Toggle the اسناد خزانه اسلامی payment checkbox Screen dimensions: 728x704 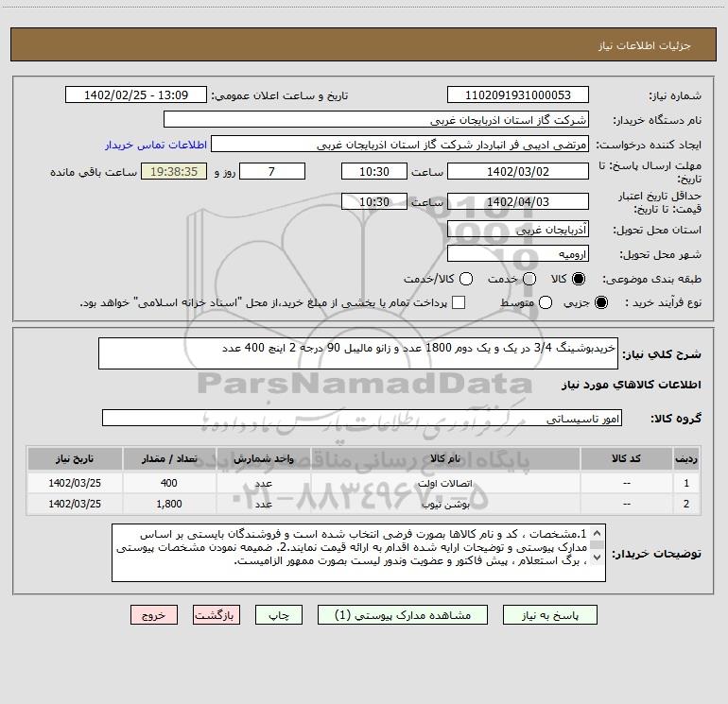[x=459, y=302]
